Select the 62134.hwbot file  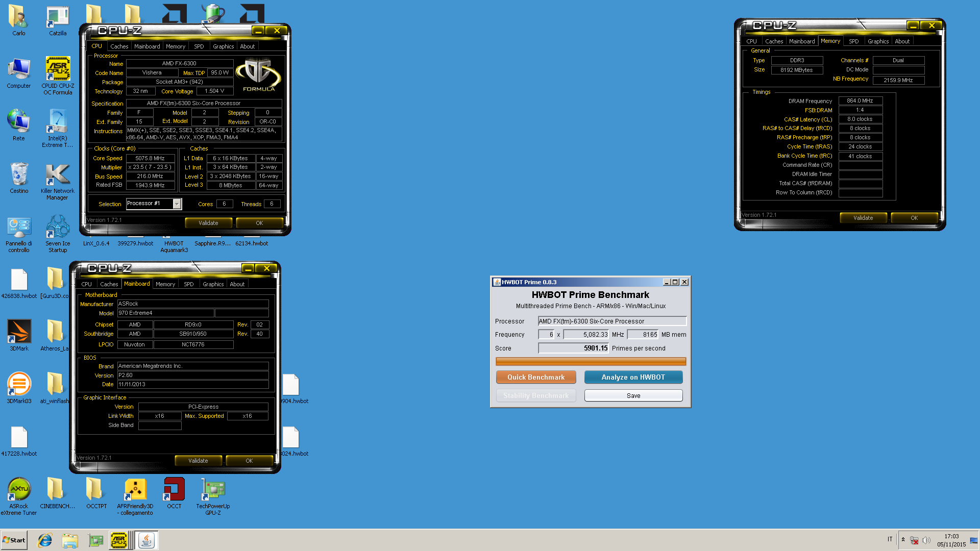click(x=252, y=244)
